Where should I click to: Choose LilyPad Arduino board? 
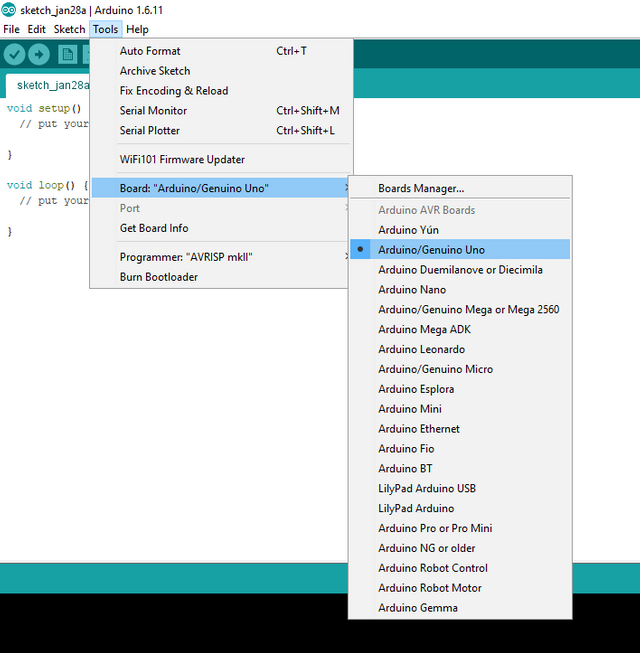pos(460,508)
